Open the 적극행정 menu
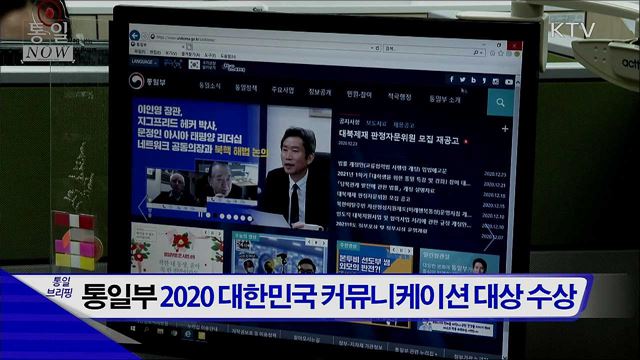This screenshot has width=640, height=360. (400, 97)
